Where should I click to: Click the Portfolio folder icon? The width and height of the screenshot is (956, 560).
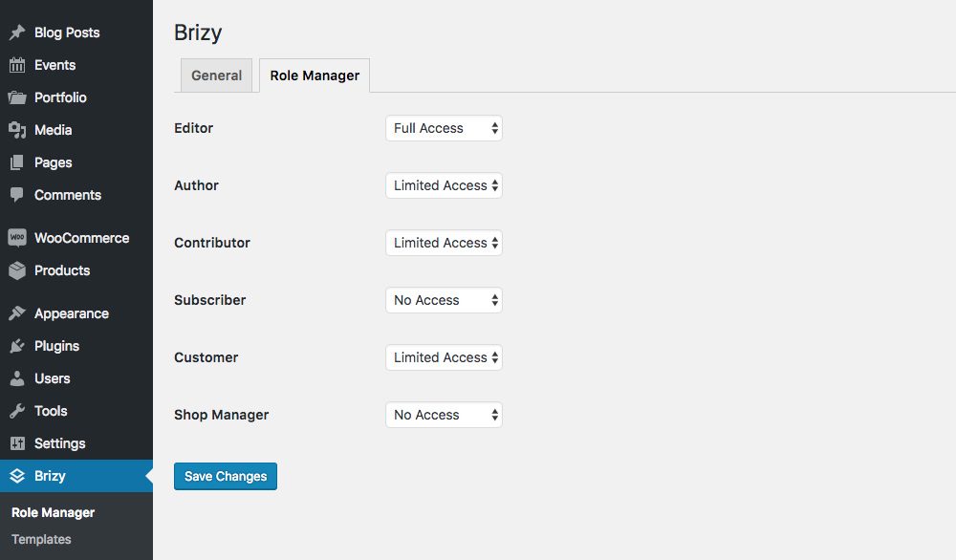(17, 97)
